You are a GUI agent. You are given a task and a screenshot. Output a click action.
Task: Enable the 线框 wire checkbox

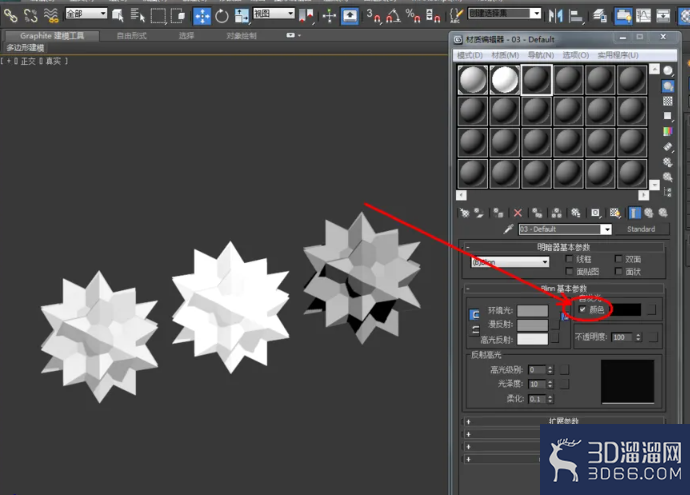[x=569, y=259]
